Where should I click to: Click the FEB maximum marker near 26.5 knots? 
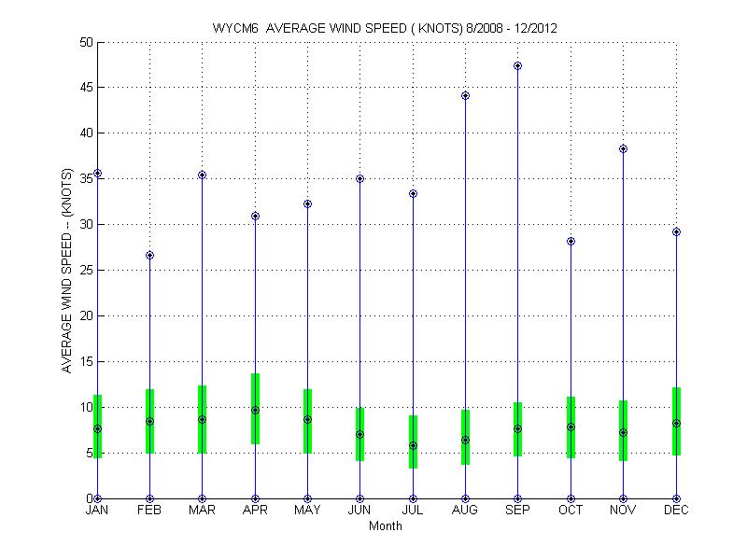point(149,255)
